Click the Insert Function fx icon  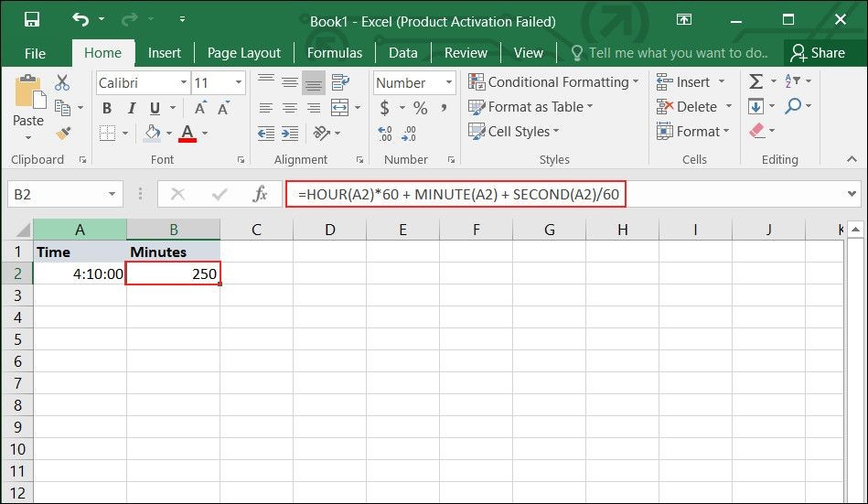pos(260,194)
